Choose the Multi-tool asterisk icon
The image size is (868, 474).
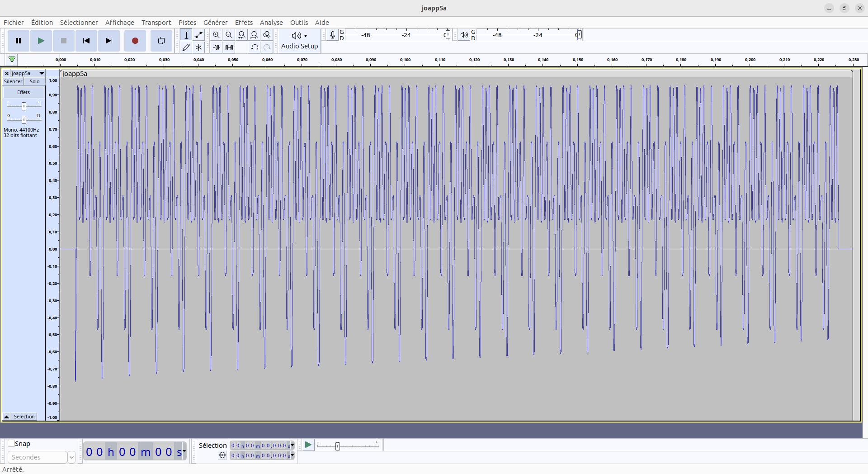tap(198, 47)
